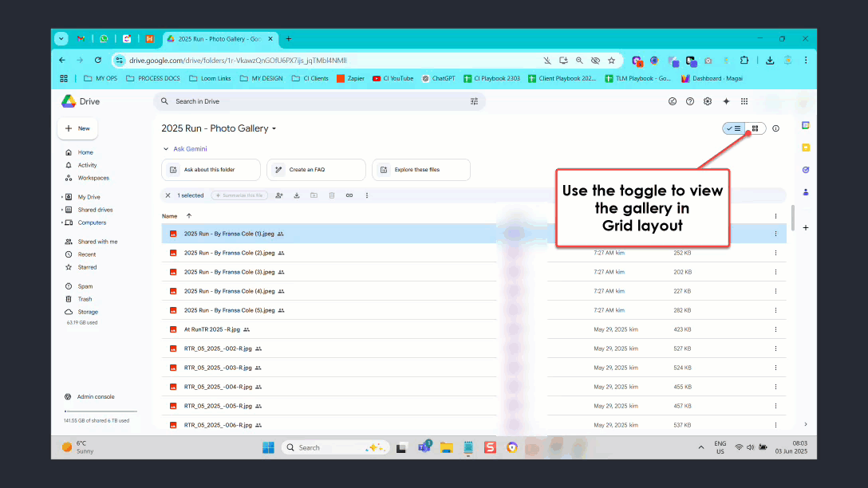Open the 2025 Run - Photo Gallery folder dropdown
The width and height of the screenshot is (868, 488).
tap(274, 129)
